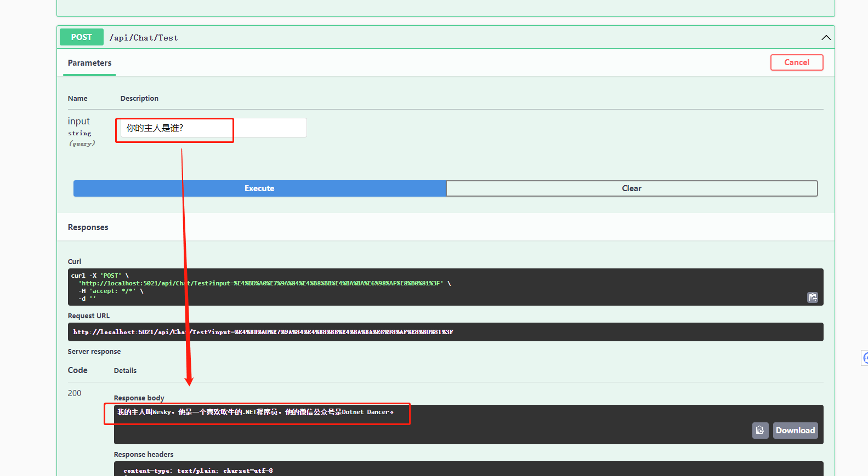Cancel the try-it-out mode
The width and height of the screenshot is (868, 476).
click(x=797, y=62)
